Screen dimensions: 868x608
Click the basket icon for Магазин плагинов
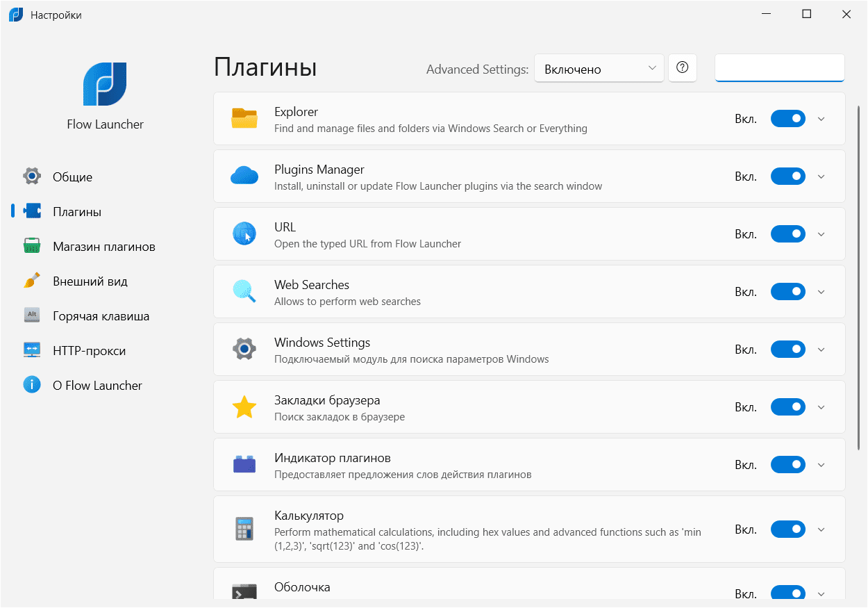tap(32, 246)
